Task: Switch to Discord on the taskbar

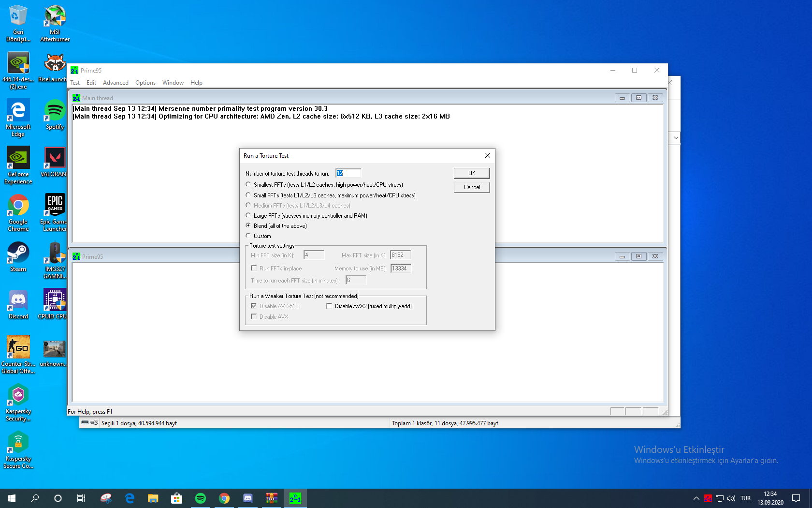Action: (248, 498)
